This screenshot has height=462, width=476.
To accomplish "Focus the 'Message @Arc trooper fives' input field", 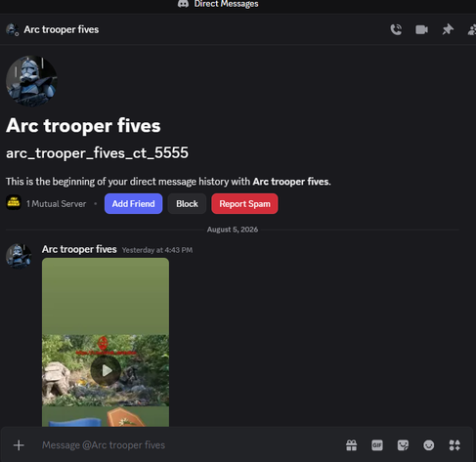I will click(189, 445).
